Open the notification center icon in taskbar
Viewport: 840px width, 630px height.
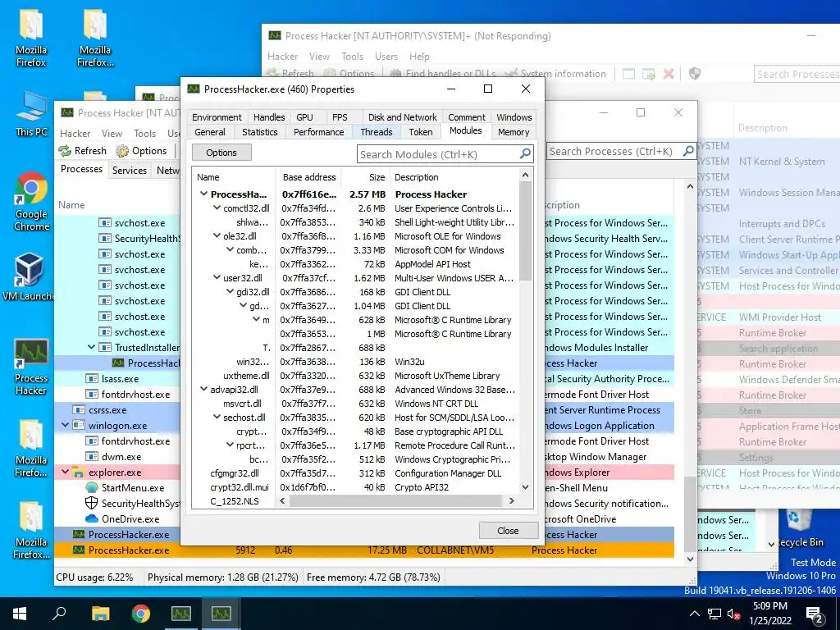pyautogui.click(x=815, y=614)
